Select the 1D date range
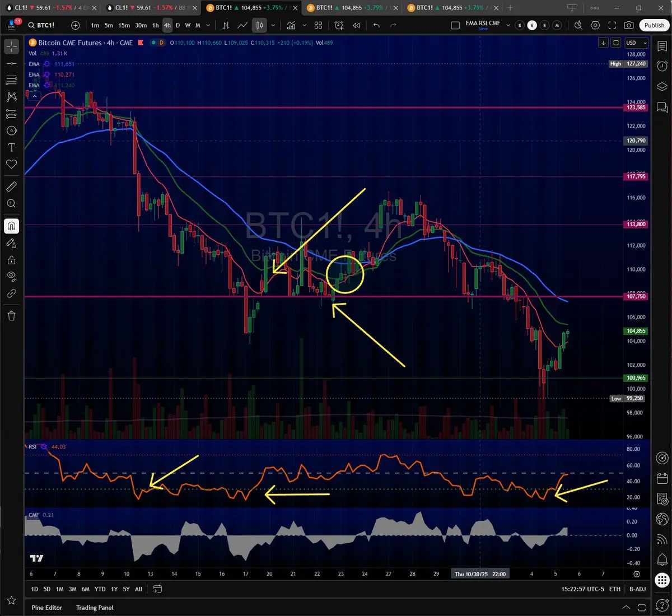The width and height of the screenshot is (672, 616). 34,589
